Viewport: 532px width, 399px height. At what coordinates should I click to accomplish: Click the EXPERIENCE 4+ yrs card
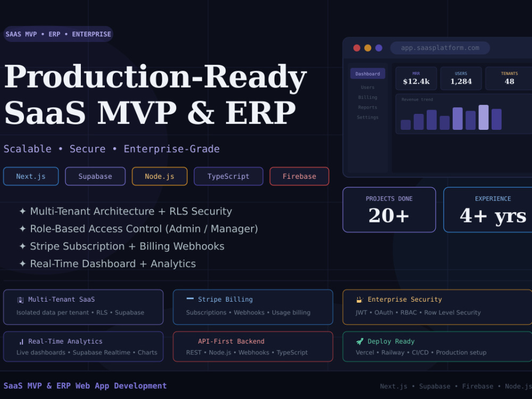pos(487,210)
